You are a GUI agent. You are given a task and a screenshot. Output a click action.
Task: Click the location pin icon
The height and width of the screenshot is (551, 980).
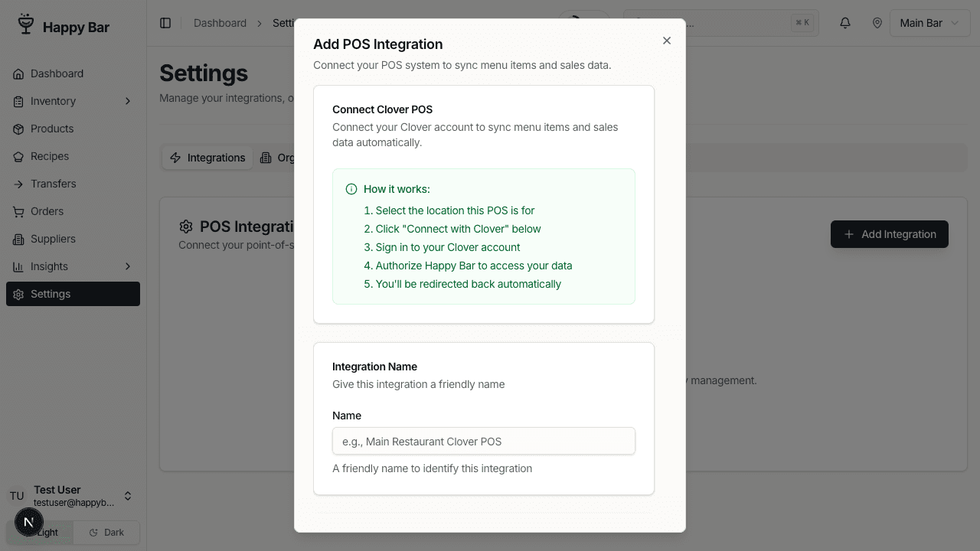877,23
